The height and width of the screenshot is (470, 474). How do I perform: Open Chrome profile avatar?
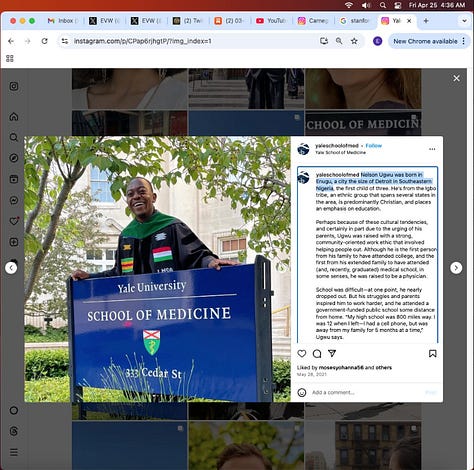click(377, 41)
